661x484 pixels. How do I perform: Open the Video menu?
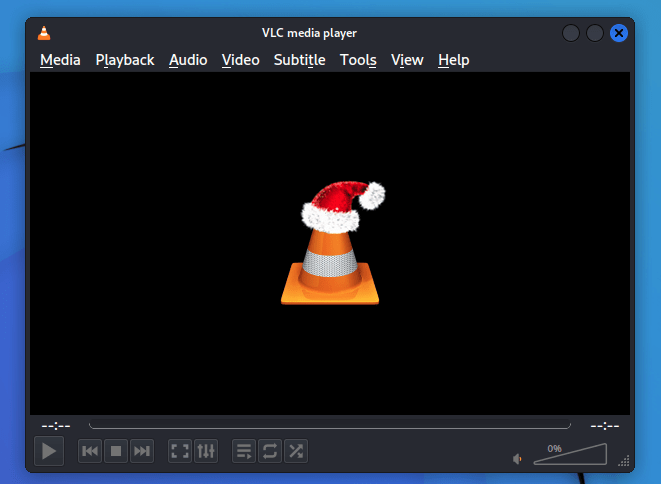tap(241, 60)
